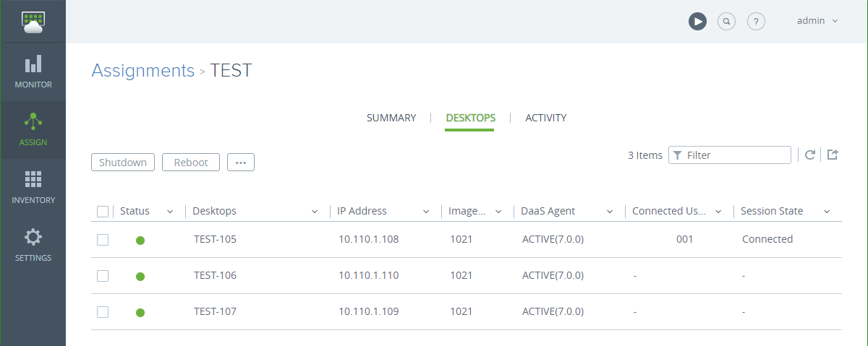Click the export list icon
The image size is (868, 346).
[833, 155]
